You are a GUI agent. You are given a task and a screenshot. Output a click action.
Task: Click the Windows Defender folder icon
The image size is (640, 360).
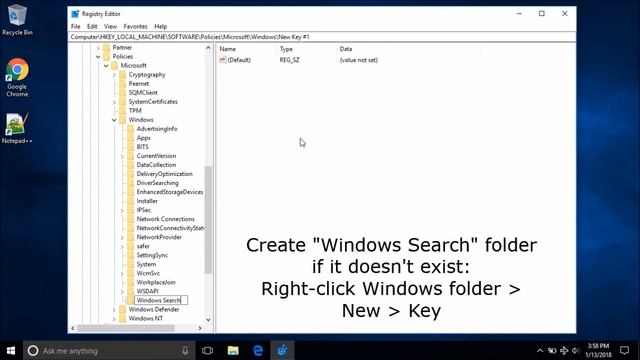pos(122,309)
